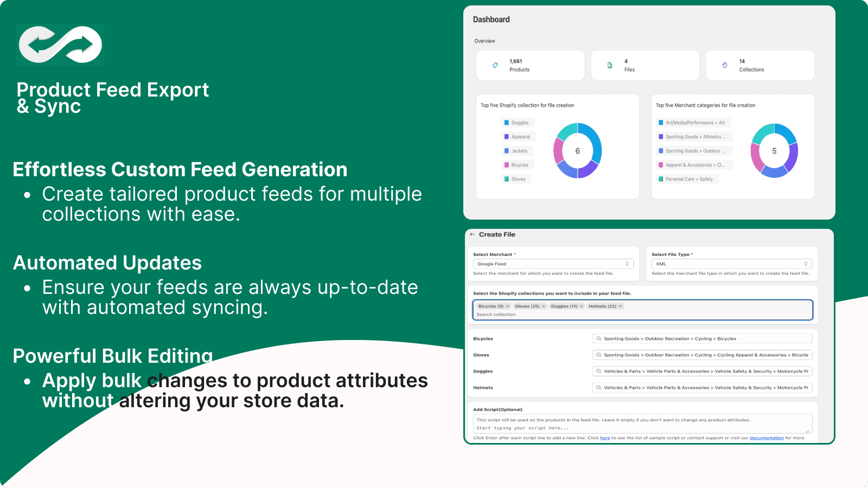
Task: Click the Files document icon
Action: click(609, 65)
